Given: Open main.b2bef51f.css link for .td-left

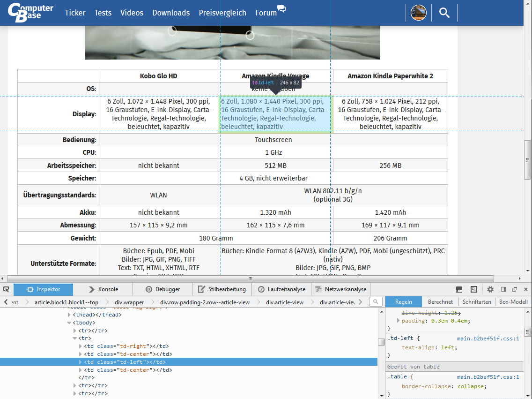Looking at the screenshot, I should point(488,338).
